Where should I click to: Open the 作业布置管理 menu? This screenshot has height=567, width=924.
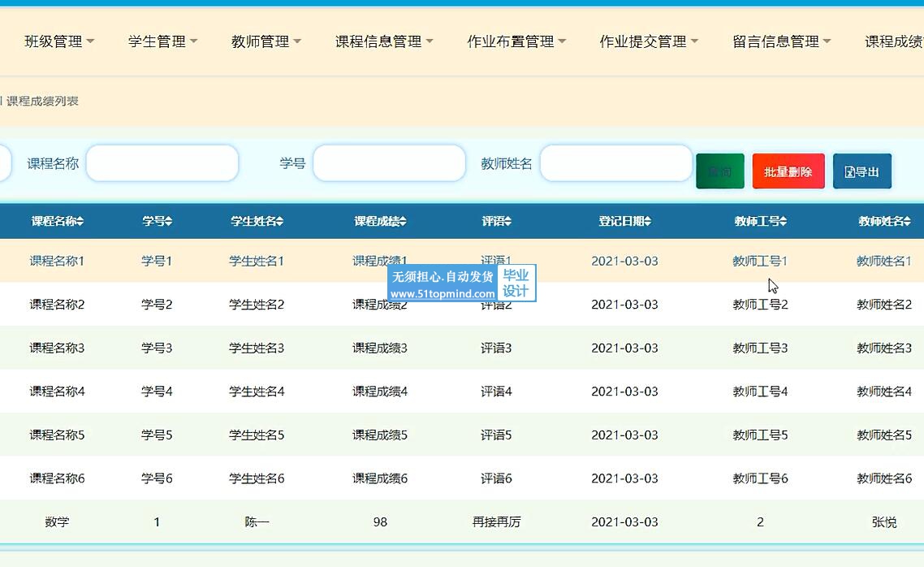pos(516,41)
